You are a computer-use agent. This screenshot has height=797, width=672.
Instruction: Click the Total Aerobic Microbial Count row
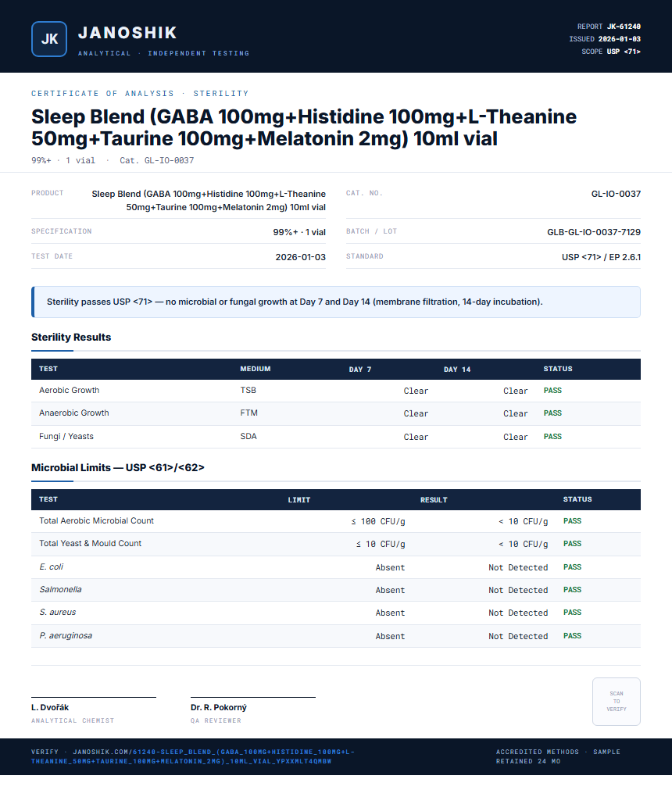[335, 521]
